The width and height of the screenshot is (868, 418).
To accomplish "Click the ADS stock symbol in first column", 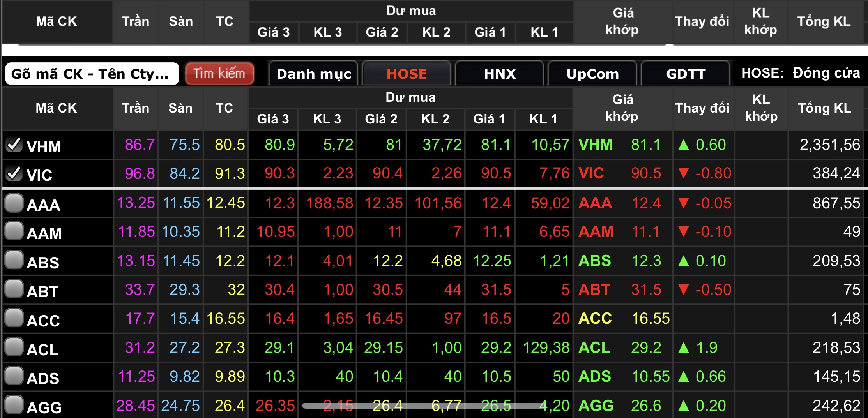I will pos(43,379).
